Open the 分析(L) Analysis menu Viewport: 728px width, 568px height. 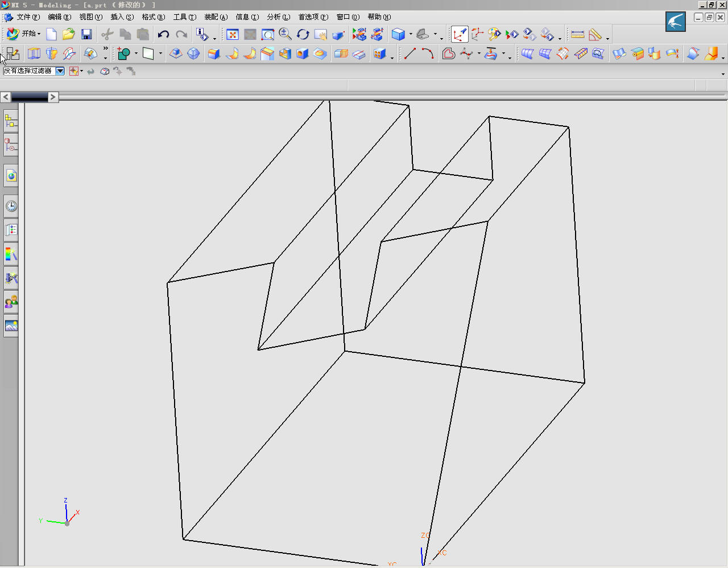[278, 17]
